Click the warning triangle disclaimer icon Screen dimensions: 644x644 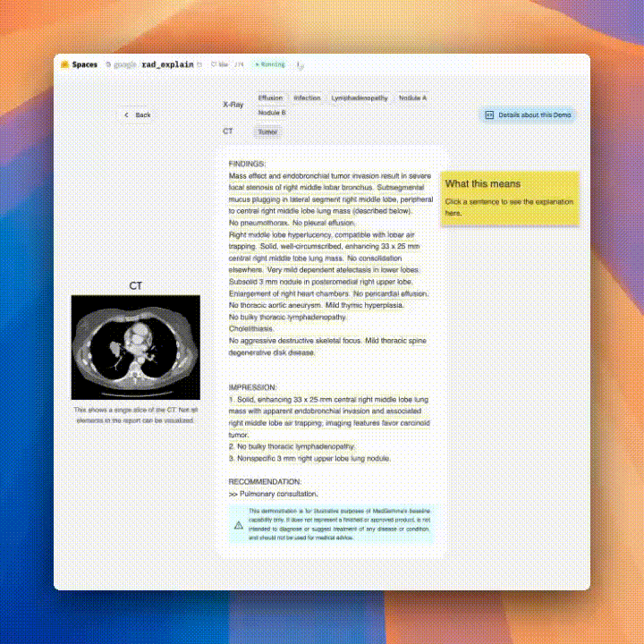(x=238, y=525)
